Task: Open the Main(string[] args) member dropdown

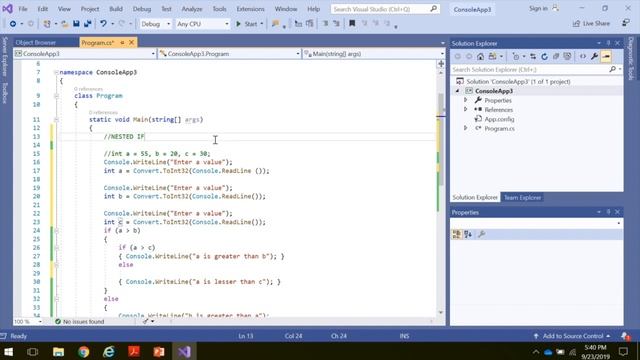Action: tap(374, 53)
